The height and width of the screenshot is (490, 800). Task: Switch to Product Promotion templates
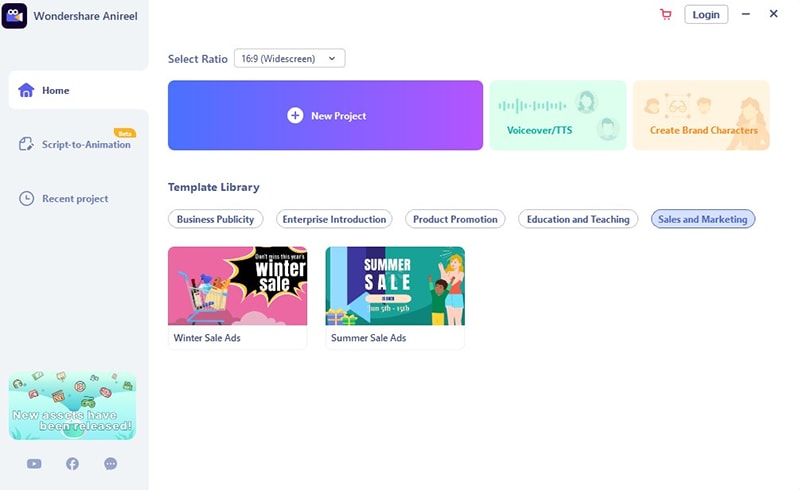pyautogui.click(x=455, y=219)
